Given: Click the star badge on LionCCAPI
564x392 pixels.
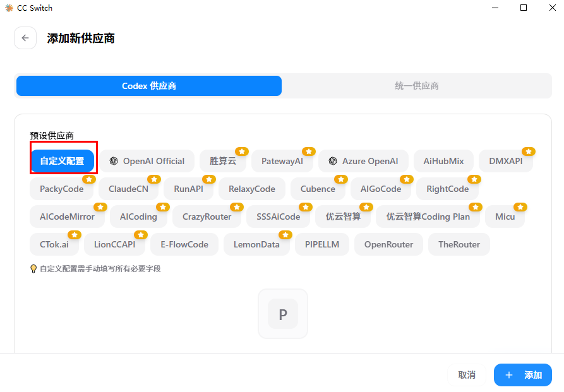Looking at the screenshot, I should pyautogui.click(x=141, y=235).
